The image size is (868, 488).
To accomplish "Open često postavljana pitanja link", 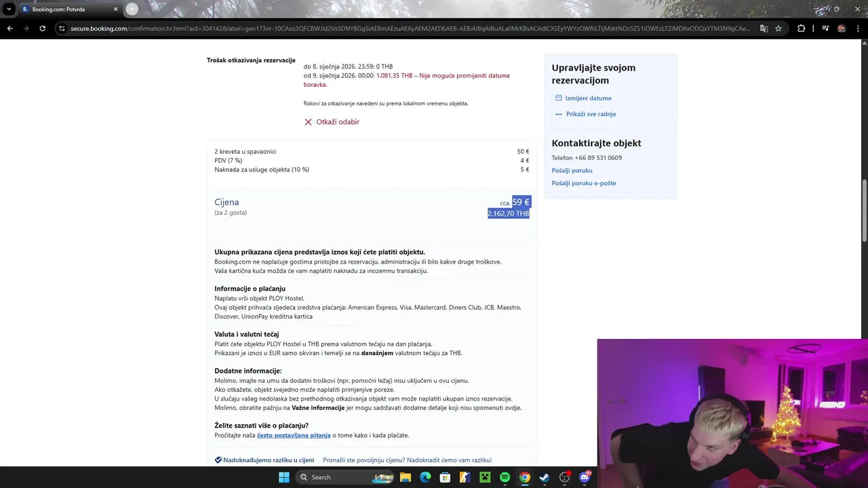I will 294,435.
